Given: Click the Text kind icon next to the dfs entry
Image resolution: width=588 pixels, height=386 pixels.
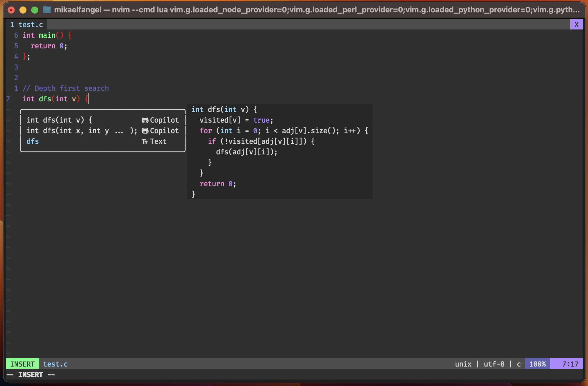Looking at the screenshot, I should 145,141.
